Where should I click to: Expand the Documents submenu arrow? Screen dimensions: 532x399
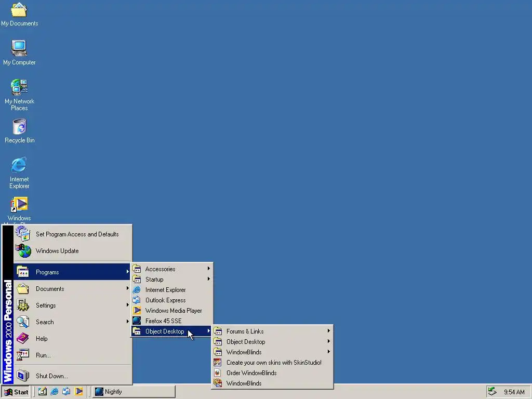pos(128,288)
